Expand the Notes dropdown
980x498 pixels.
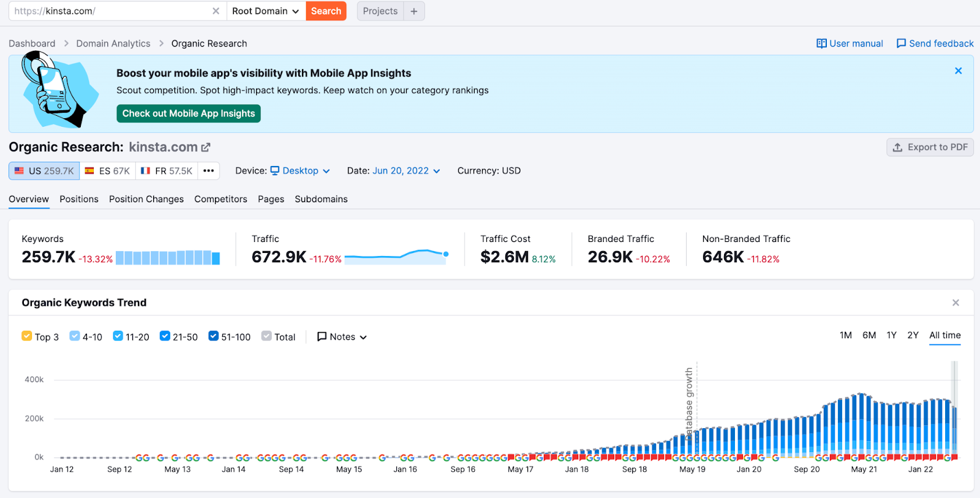(342, 337)
